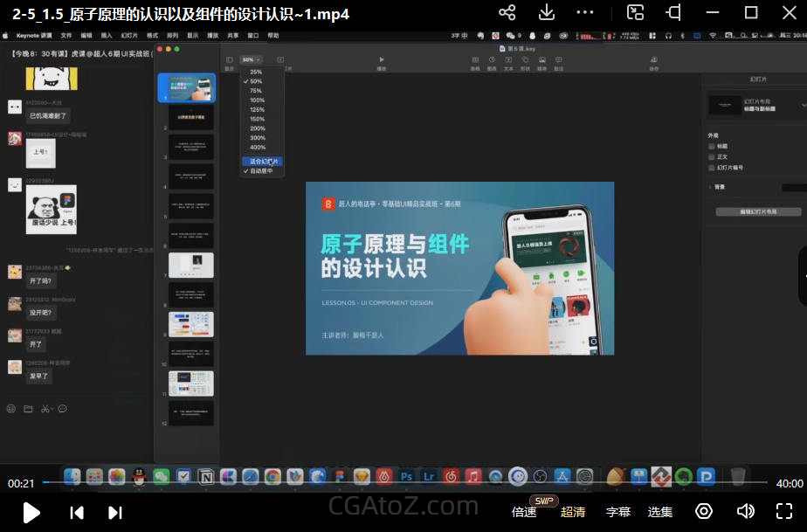Click the download video icon
807x532 pixels.
tap(547, 12)
